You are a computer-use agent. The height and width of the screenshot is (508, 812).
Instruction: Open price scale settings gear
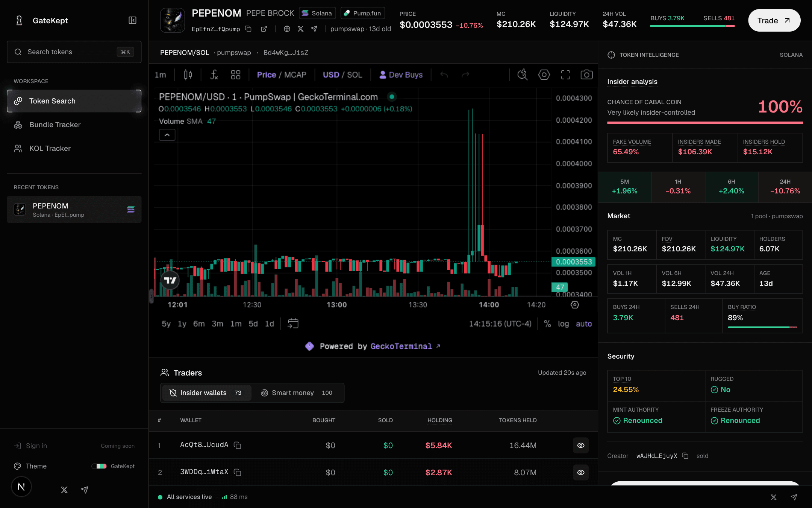pos(575,305)
